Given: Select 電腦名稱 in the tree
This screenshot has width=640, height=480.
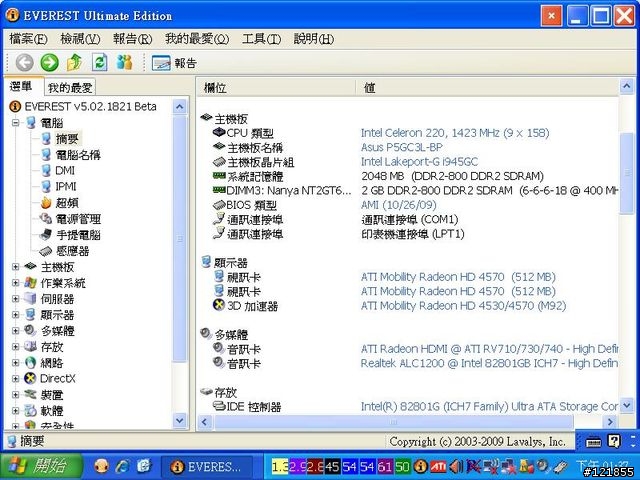Looking at the screenshot, I should 78,155.
